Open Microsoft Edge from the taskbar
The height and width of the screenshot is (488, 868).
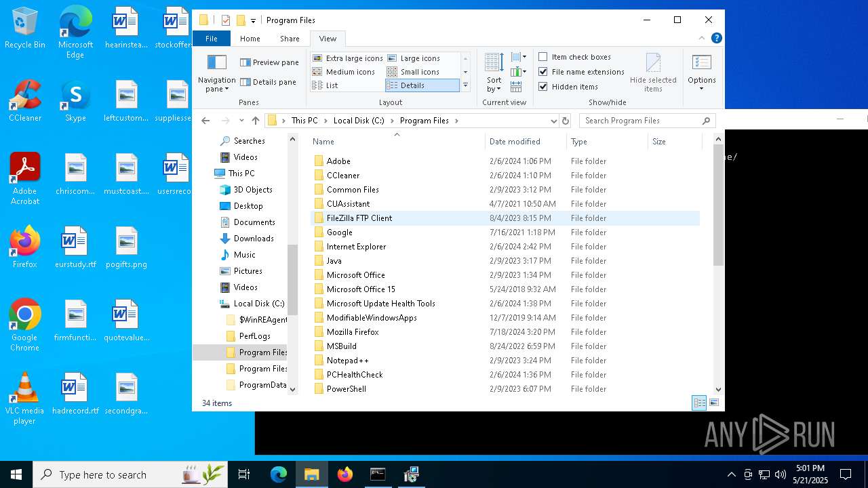coord(279,474)
